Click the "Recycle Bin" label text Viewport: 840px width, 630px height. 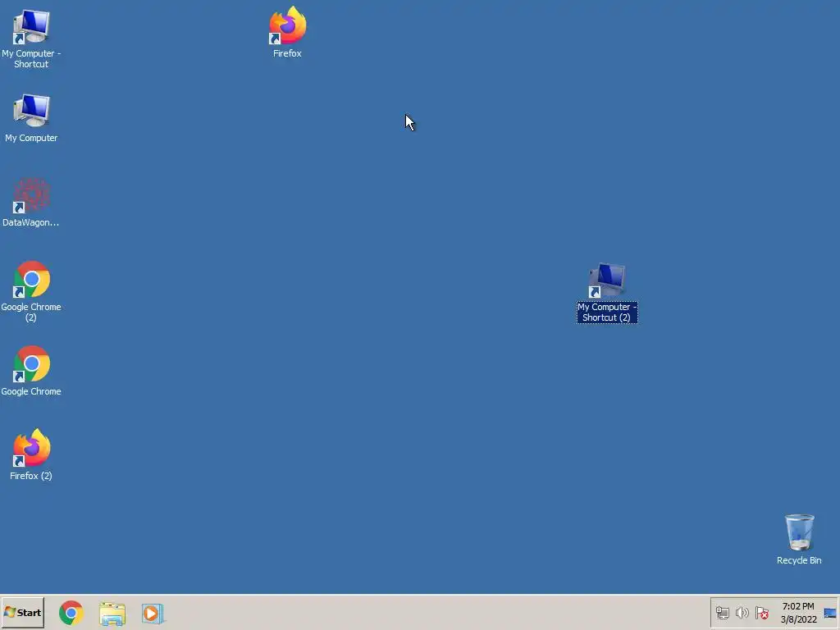coord(799,560)
